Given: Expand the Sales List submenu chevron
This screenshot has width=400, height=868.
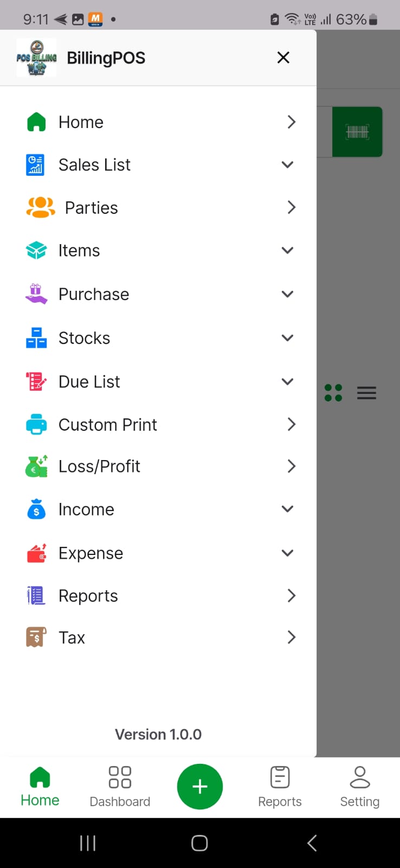Looking at the screenshot, I should coord(288,164).
